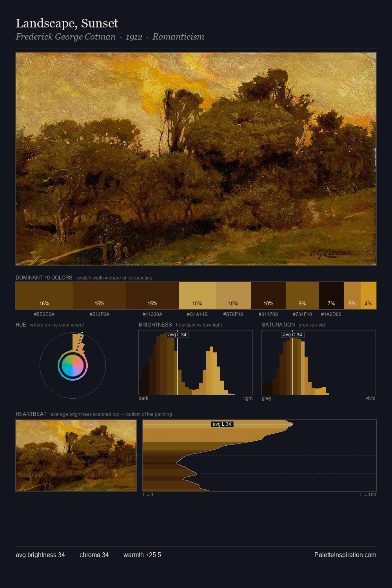Click 'where on the color wheel' caption

pyautogui.click(x=57, y=325)
